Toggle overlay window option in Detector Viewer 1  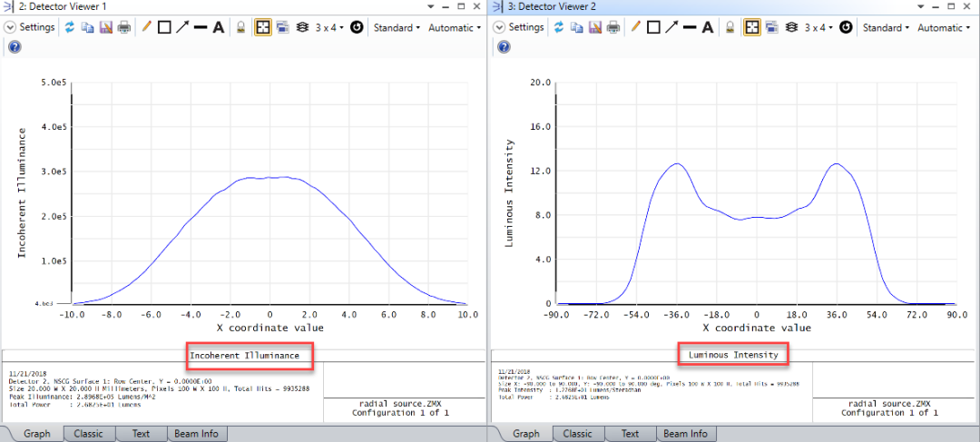[x=282, y=27]
